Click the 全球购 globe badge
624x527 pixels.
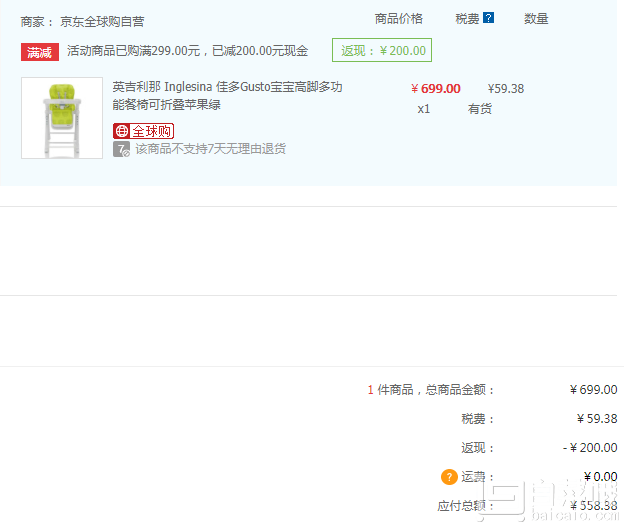tap(143, 131)
